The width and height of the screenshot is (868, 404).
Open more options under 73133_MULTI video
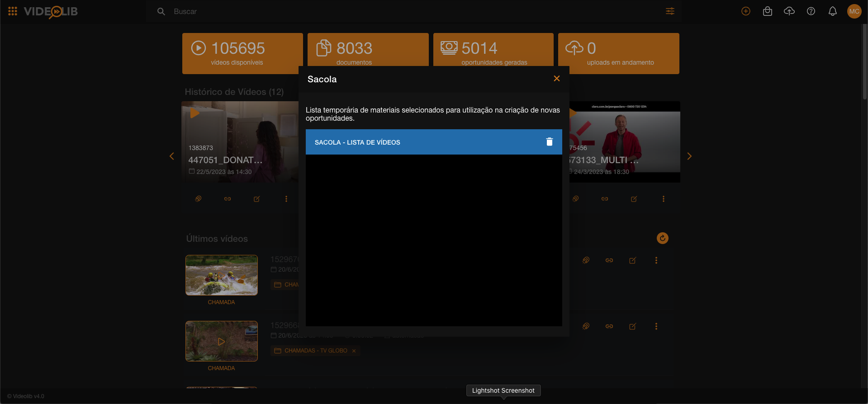664,199
